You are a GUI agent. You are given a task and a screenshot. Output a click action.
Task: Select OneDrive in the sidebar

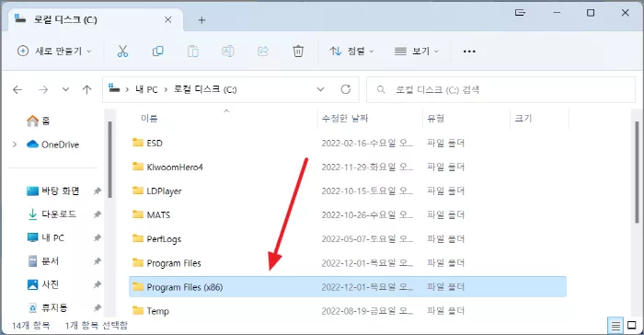(52, 144)
